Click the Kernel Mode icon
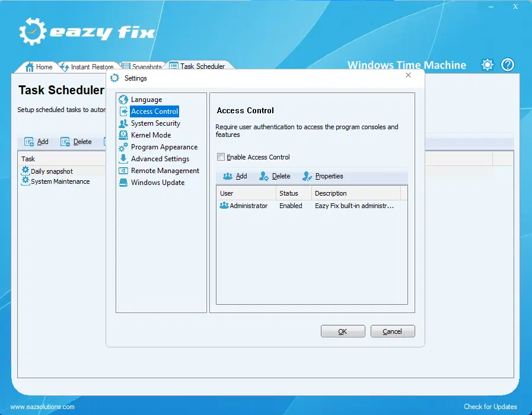This screenshot has width=532, height=415. [123, 135]
